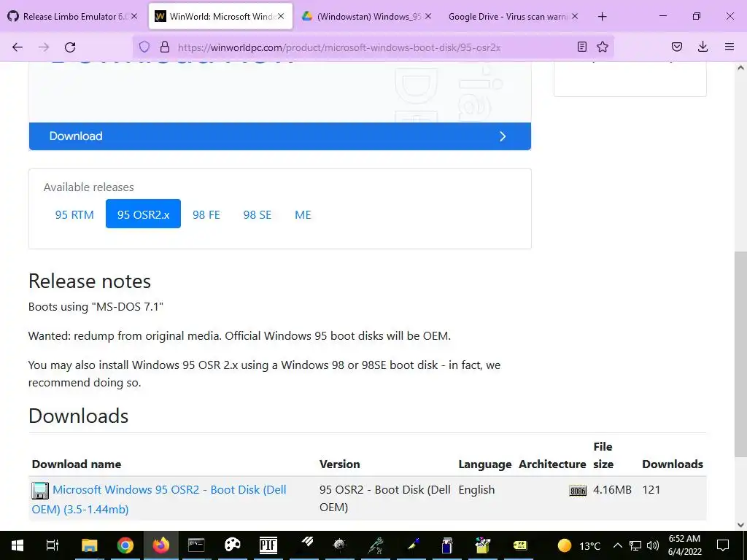747x560 pixels.
Task: Open a new browser tab
Action: pos(602,17)
